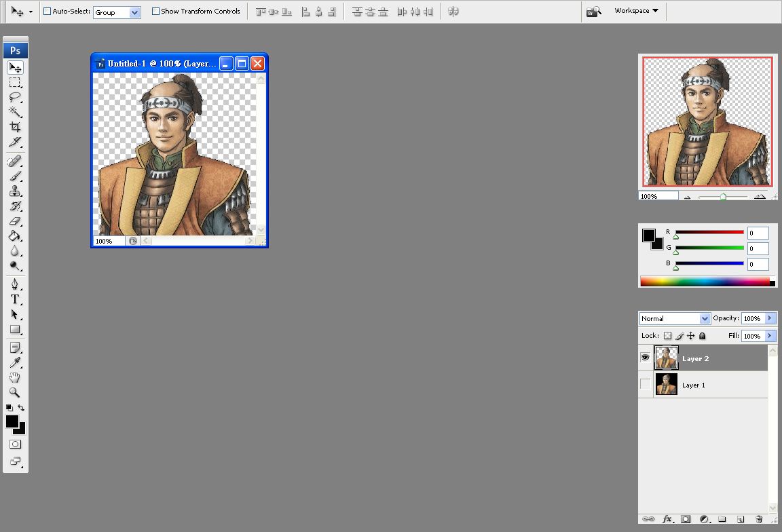Select the Hand tool
This screenshot has width=782, height=532.
tap(15, 377)
